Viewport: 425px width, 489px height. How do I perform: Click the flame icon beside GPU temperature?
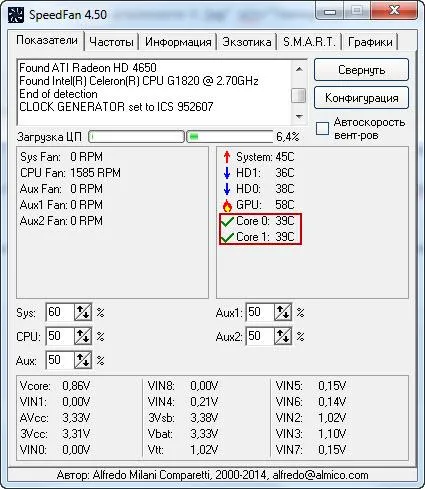pos(227,205)
